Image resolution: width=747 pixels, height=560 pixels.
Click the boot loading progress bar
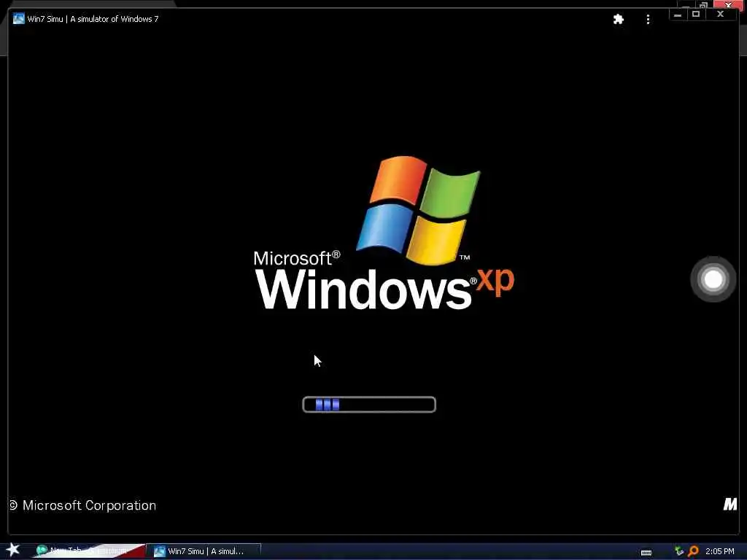pyautogui.click(x=369, y=404)
